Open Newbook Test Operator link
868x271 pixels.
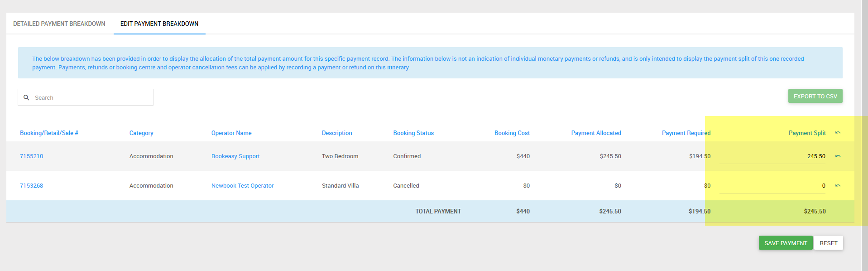coord(242,185)
